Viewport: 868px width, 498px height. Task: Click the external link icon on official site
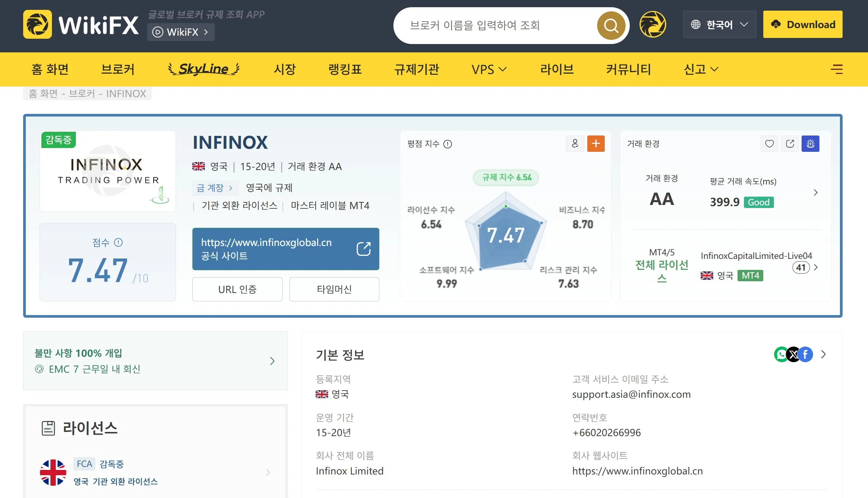point(363,249)
